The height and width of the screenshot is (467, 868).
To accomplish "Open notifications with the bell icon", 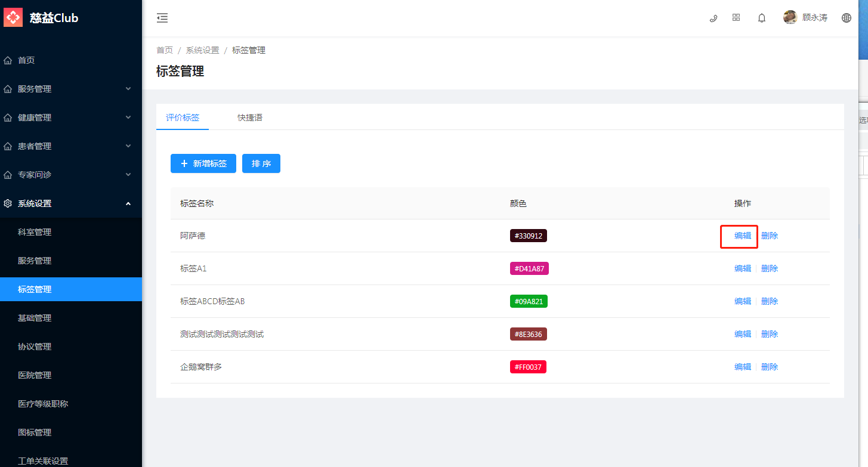I will pos(762,18).
